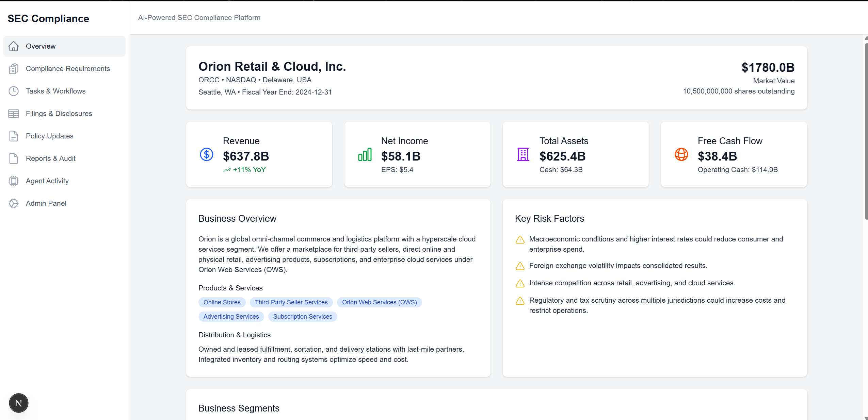Click the Filings & Disclosures table icon
Viewport: 868px width, 420px height.
point(14,114)
